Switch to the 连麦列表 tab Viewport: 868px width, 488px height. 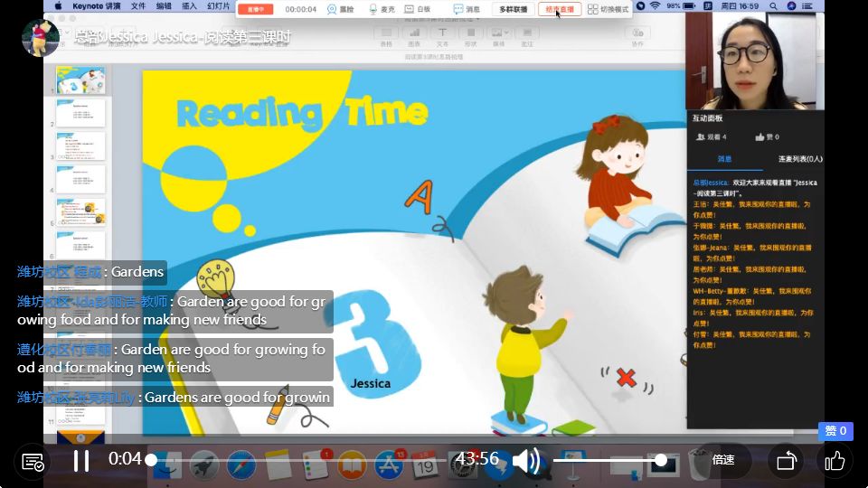point(800,159)
